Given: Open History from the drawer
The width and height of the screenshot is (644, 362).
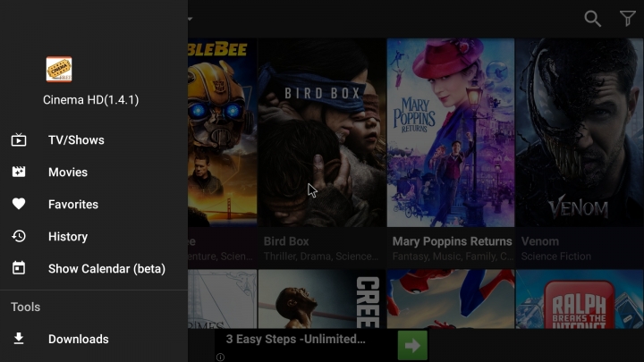Looking at the screenshot, I should click(94, 236).
